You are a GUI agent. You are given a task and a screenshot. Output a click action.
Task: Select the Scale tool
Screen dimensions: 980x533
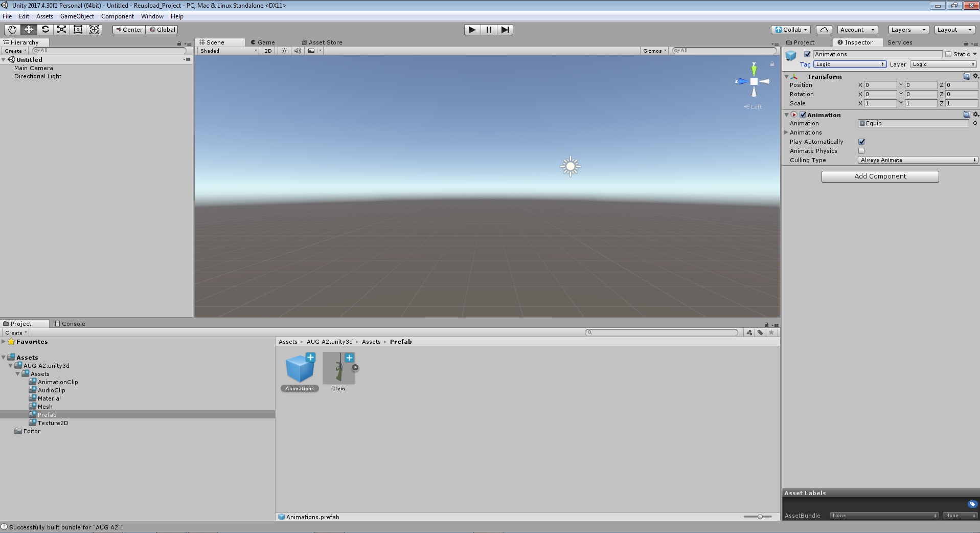61,30
